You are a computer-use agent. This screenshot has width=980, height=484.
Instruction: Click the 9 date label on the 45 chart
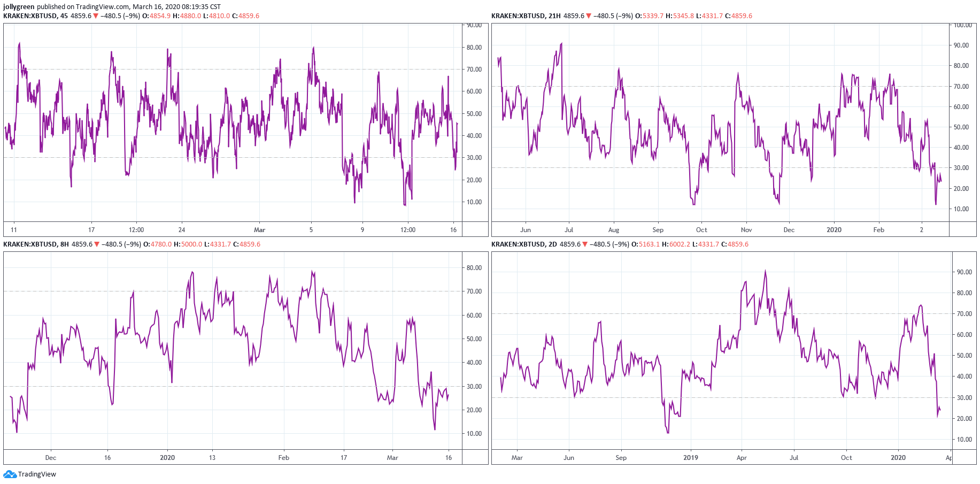[362, 230]
